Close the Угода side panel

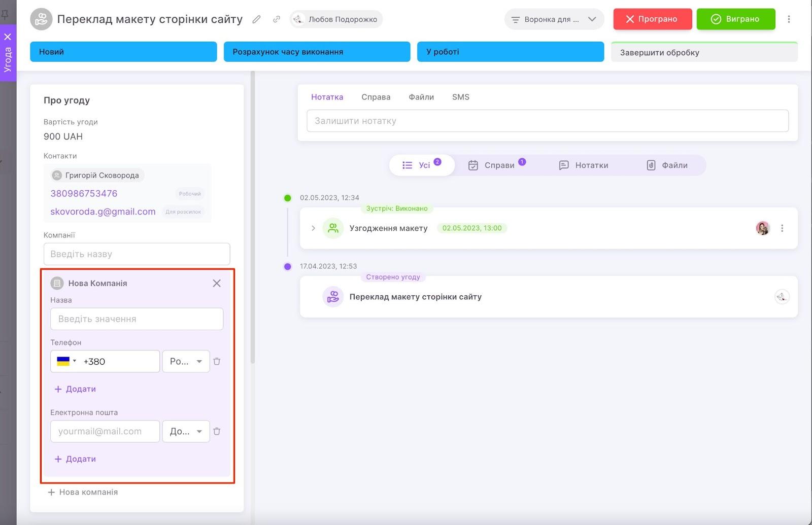8,37
